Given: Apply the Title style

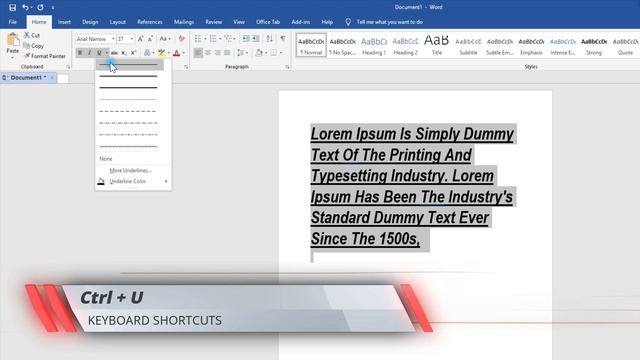Looking at the screenshot, I should pos(437,45).
